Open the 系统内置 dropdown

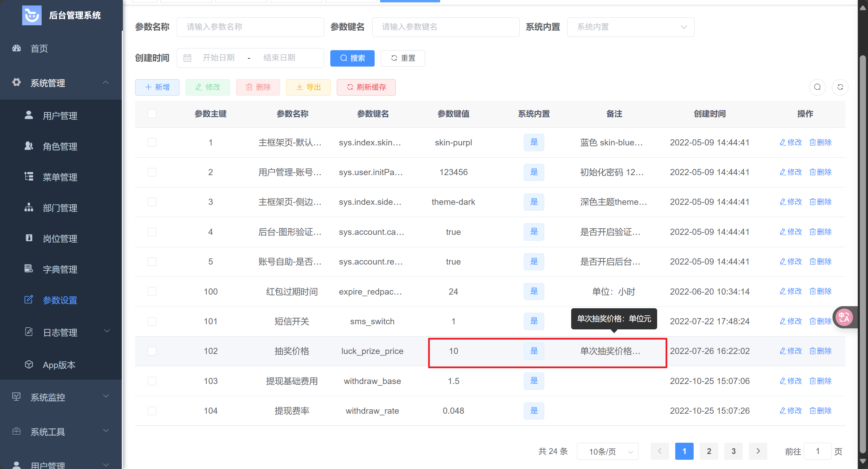(x=631, y=27)
